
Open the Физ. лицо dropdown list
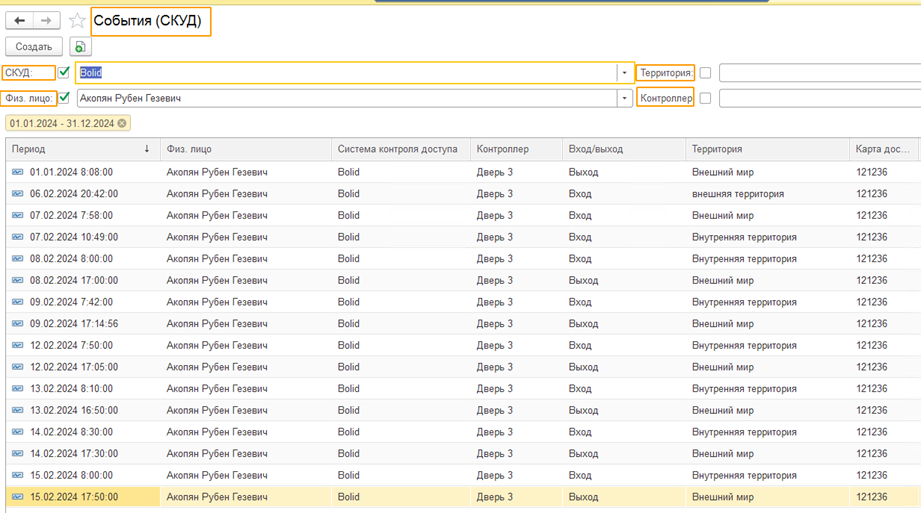(625, 98)
